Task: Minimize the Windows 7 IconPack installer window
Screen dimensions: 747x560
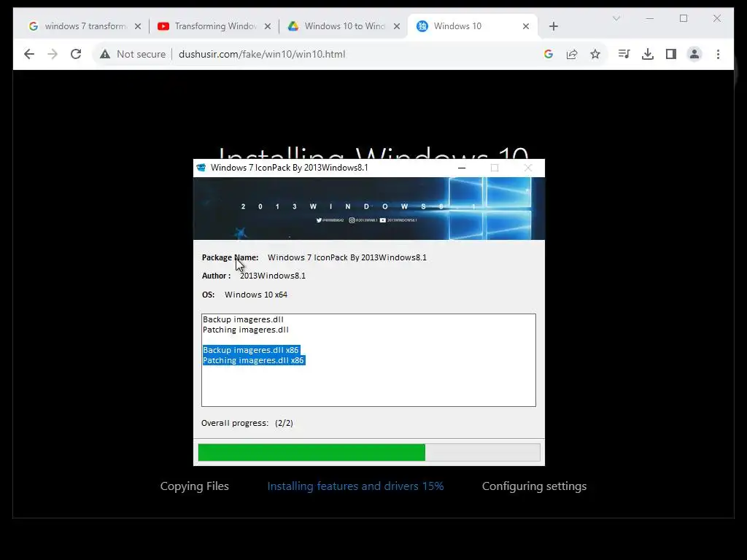Action: click(x=461, y=168)
